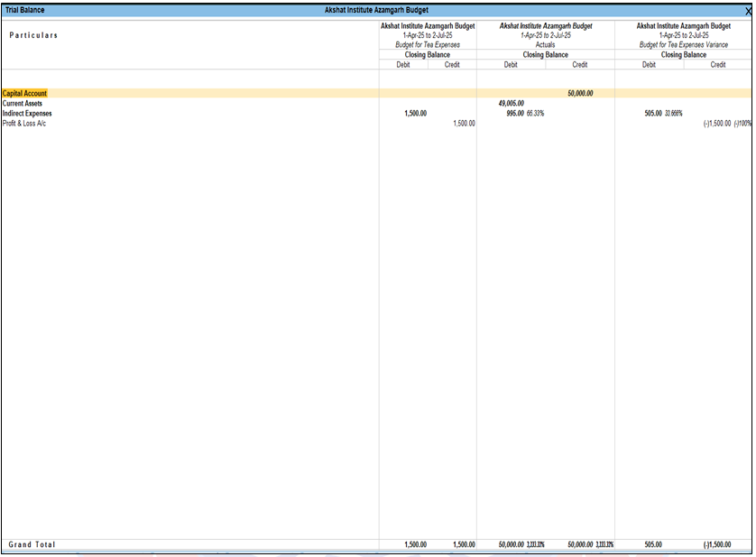The image size is (756, 557).
Task: Click the Particulars column header
Action: click(x=33, y=35)
